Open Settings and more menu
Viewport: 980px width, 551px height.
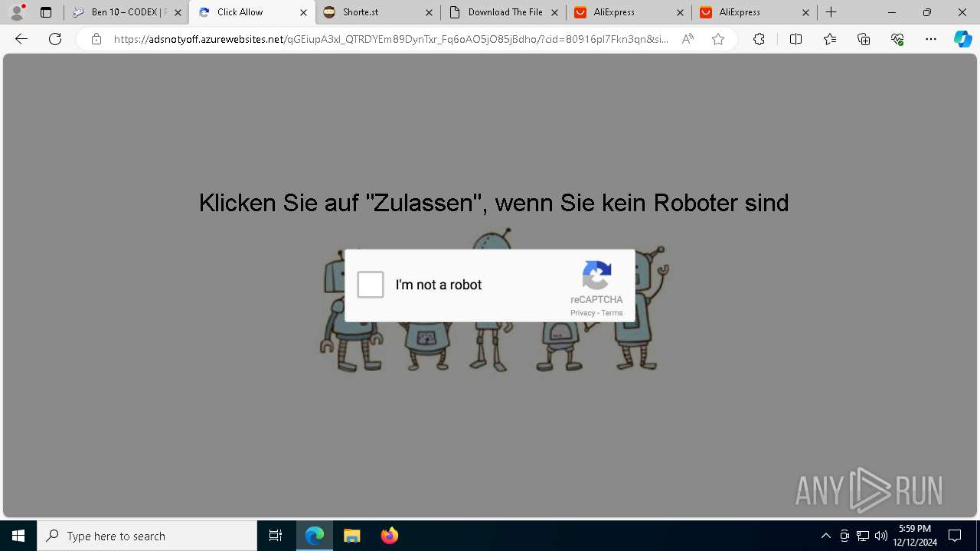[x=931, y=39]
